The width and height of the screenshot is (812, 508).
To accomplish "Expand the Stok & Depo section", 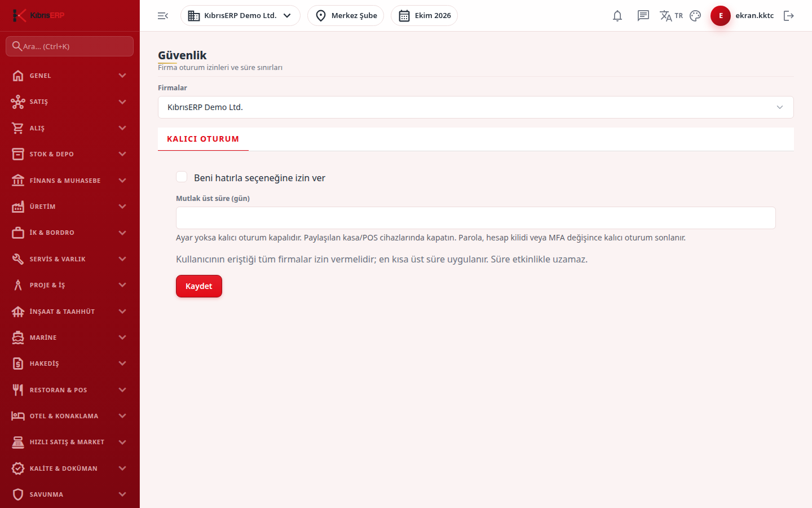I will [69, 154].
